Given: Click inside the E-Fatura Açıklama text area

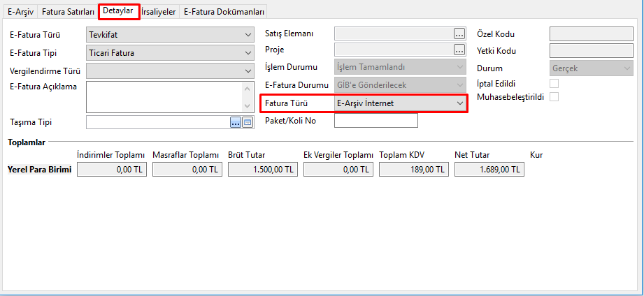Looking at the screenshot, I should [164, 96].
